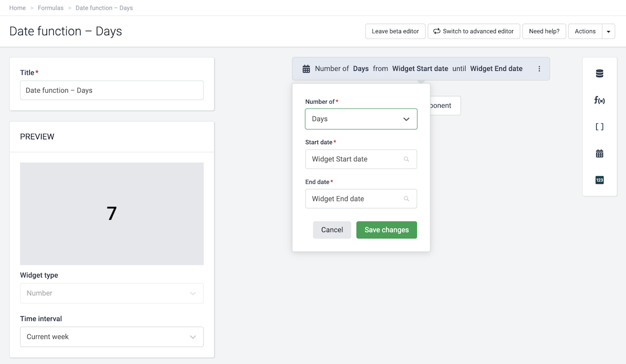Expand the Time interval dropdown
The image size is (626, 364).
click(112, 337)
